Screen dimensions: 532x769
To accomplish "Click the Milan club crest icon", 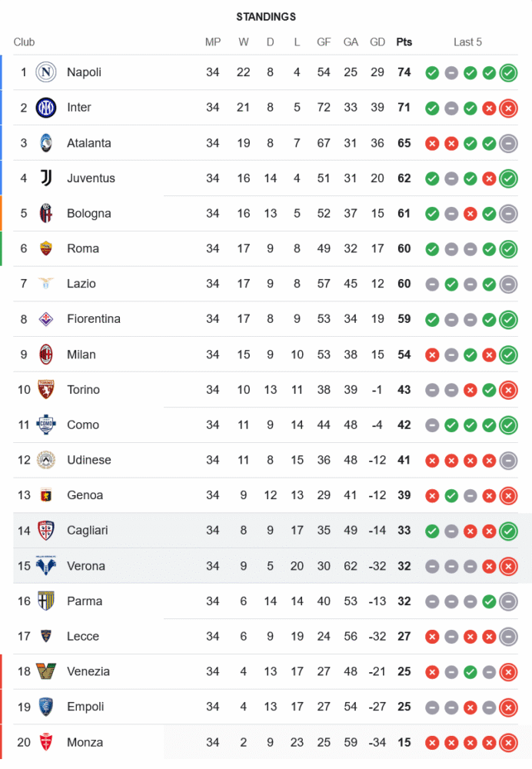I will (x=46, y=355).
